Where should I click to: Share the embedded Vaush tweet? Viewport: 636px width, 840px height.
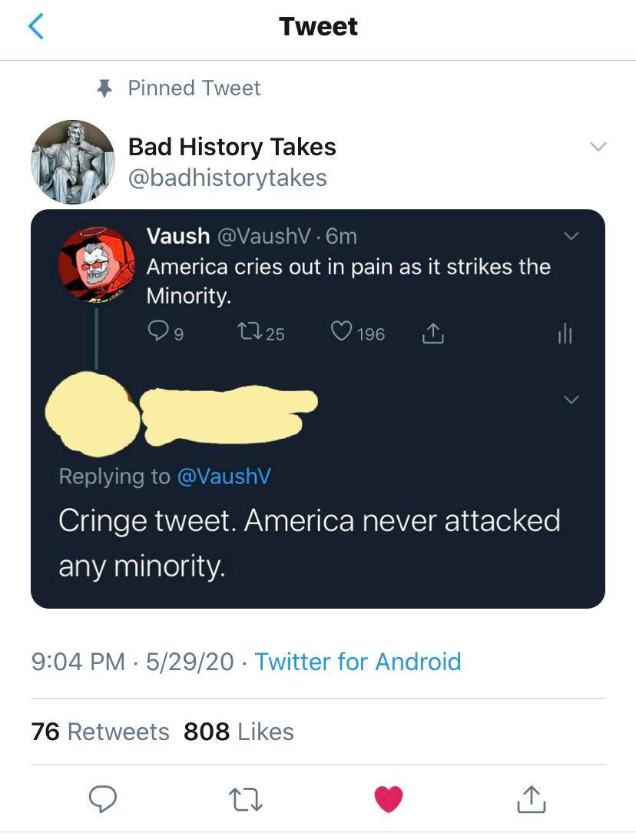(432, 333)
